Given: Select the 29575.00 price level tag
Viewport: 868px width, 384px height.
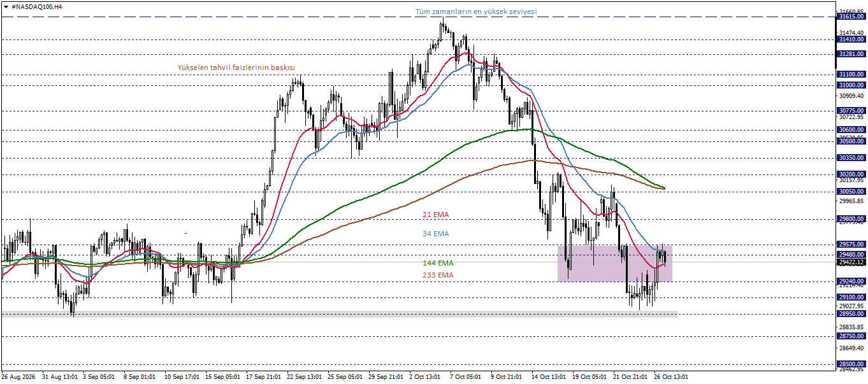Looking at the screenshot, I should click(x=851, y=245).
